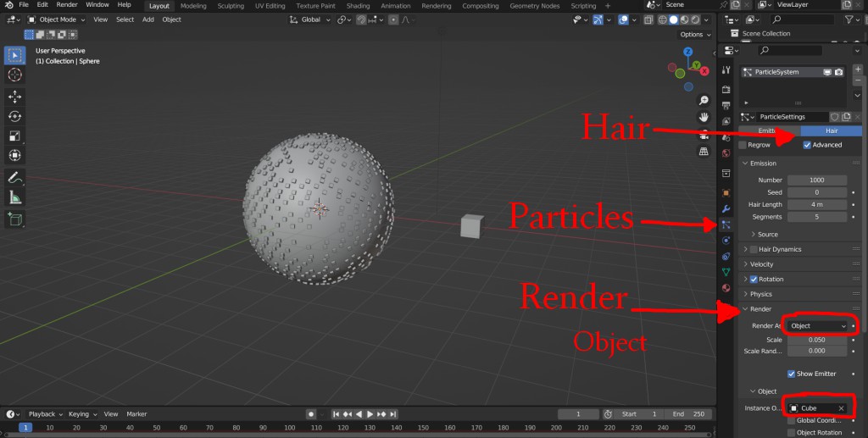868x438 pixels.
Task: Switch to the Sculpting workspace tab
Action: (x=231, y=6)
